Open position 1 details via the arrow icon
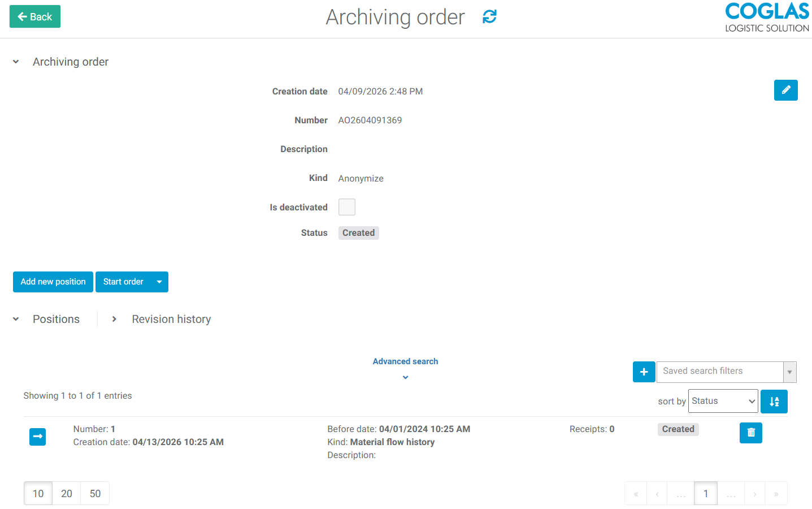Image resolution: width=812 pixels, height=509 pixels. coord(37,437)
